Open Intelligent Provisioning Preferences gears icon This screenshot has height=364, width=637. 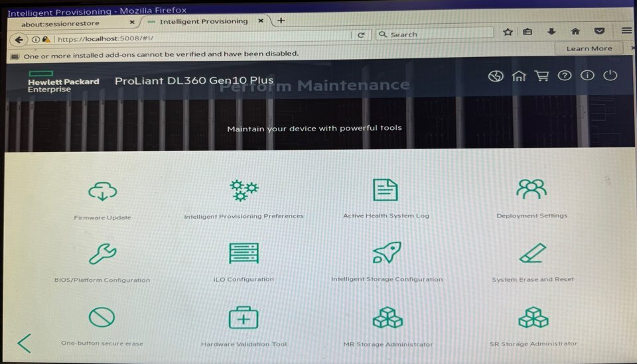tap(244, 191)
